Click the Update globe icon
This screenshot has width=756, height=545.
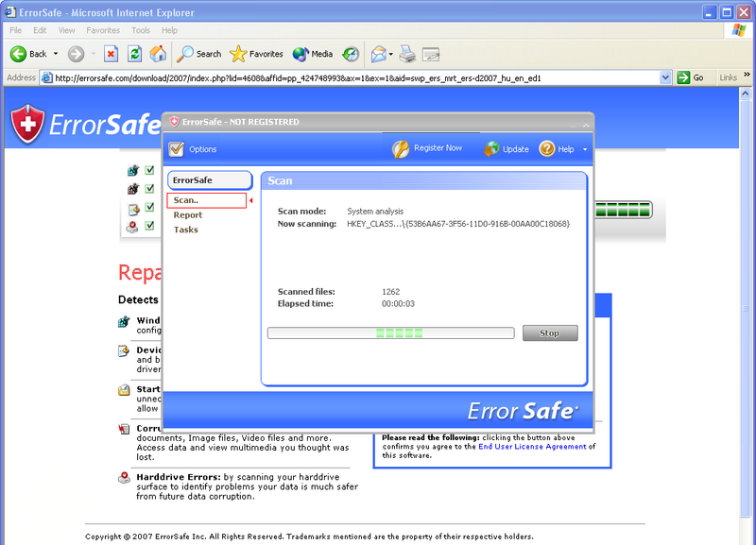pos(491,149)
